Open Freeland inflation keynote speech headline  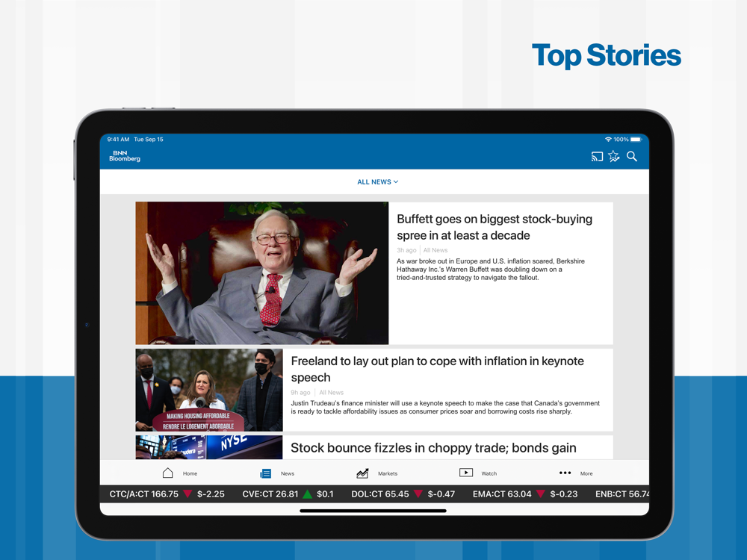coord(437,369)
